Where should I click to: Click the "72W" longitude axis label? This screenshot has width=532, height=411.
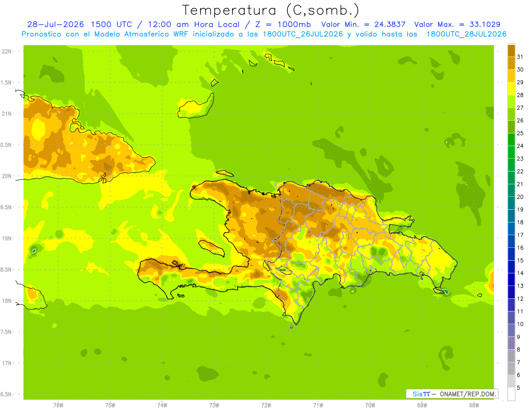(x=266, y=405)
